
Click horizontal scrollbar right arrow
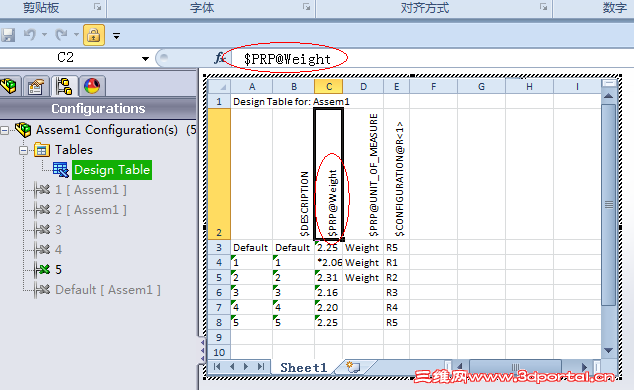584,367
